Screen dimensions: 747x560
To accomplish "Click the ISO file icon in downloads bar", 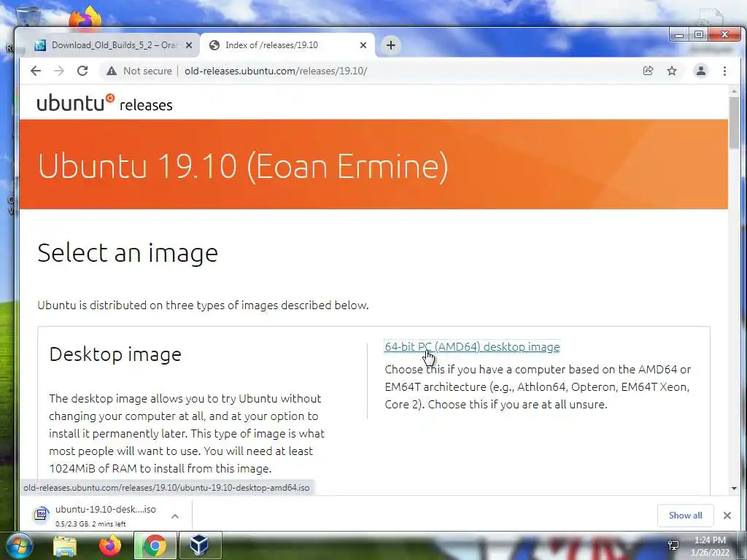I will click(42, 515).
